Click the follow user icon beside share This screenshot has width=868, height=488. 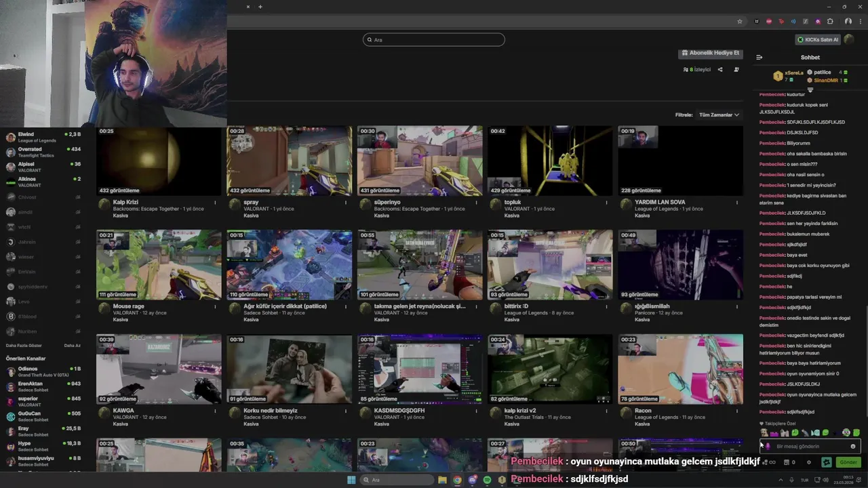click(x=736, y=69)
